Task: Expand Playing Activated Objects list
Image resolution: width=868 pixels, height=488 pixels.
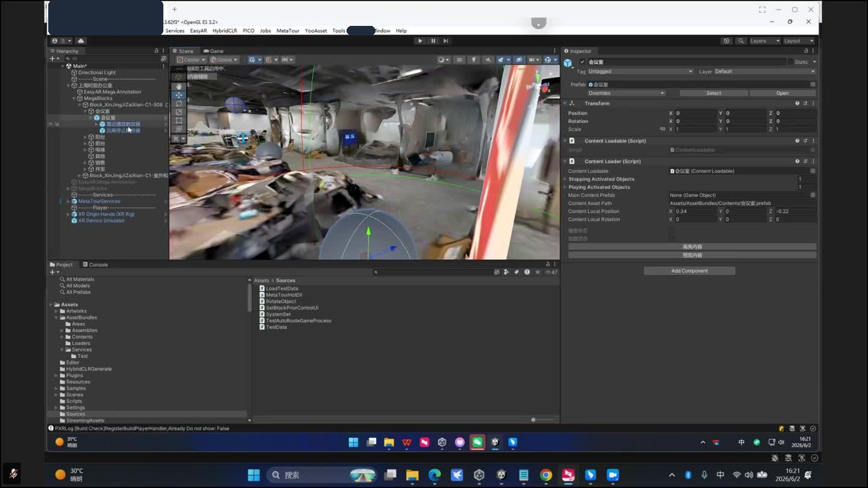Action: coord(565,187)
